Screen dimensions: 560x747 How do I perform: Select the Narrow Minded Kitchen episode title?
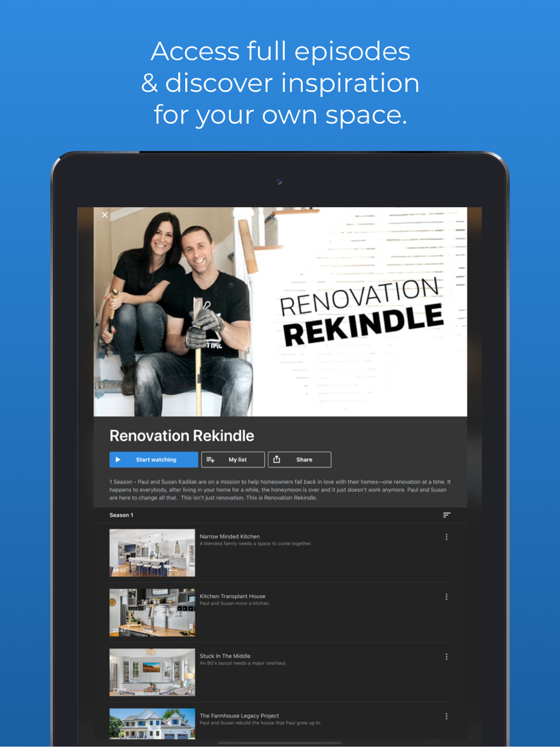coord(230,536)
